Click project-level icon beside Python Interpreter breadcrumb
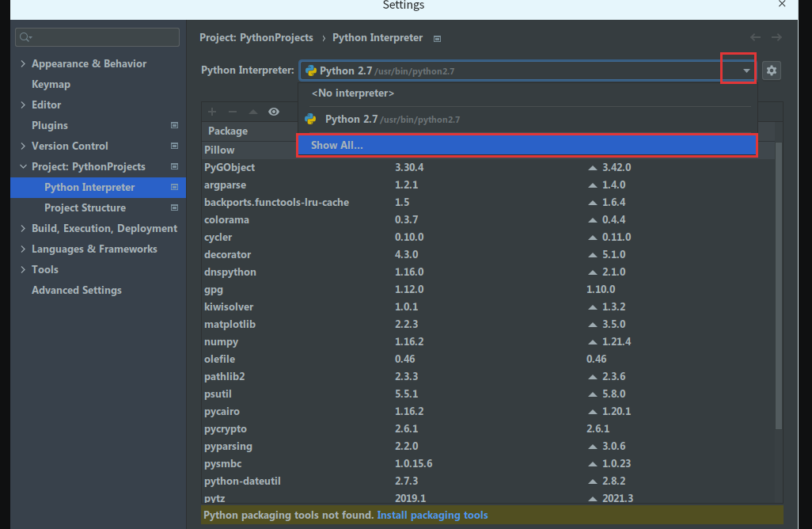Image resolution: width=812 pixels, height=529 pixels. (x=437, y=39)
